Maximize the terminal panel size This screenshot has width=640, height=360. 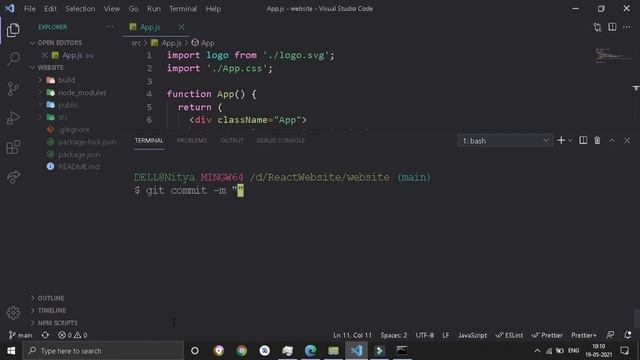612,140
